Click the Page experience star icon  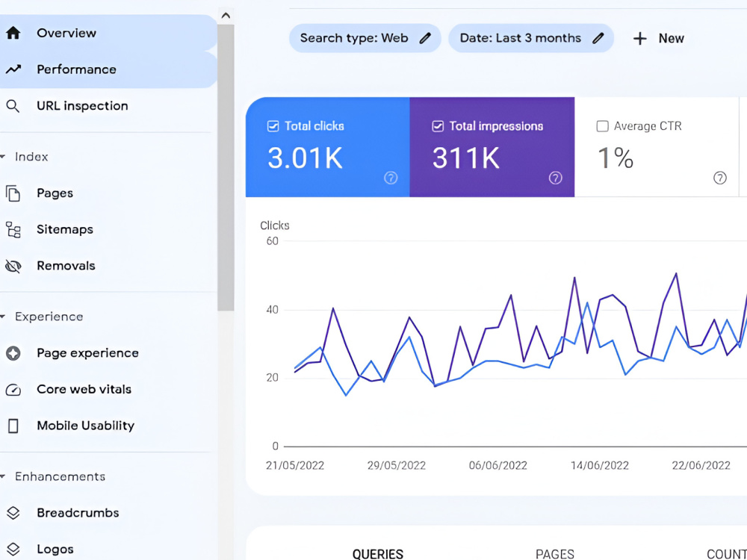tap(13, 353)
